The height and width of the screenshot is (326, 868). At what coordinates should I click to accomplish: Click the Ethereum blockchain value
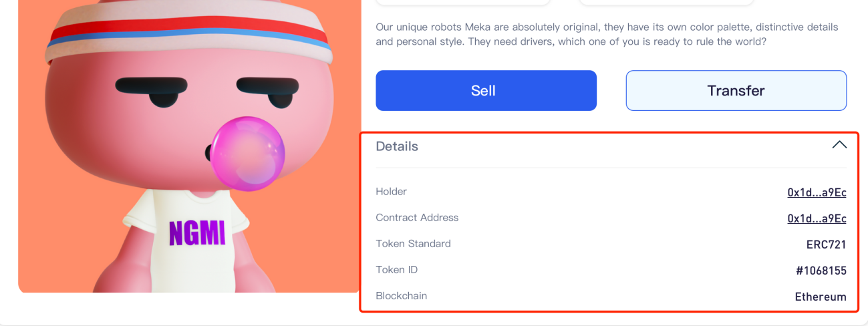coord(821,297)
